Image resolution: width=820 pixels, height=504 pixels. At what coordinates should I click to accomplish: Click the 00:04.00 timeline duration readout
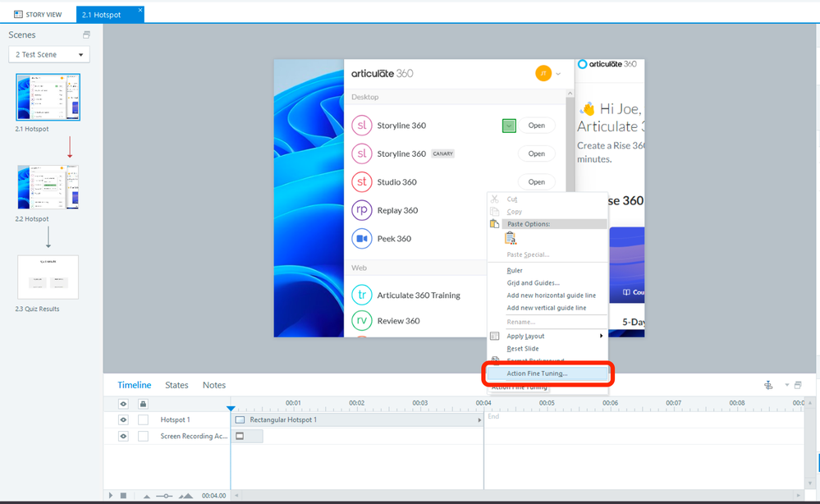(214, 496)
